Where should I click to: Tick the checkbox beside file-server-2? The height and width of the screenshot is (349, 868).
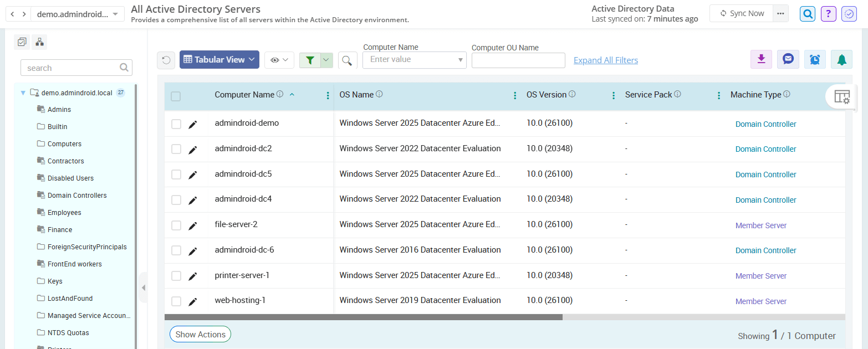tap(176, 224)
